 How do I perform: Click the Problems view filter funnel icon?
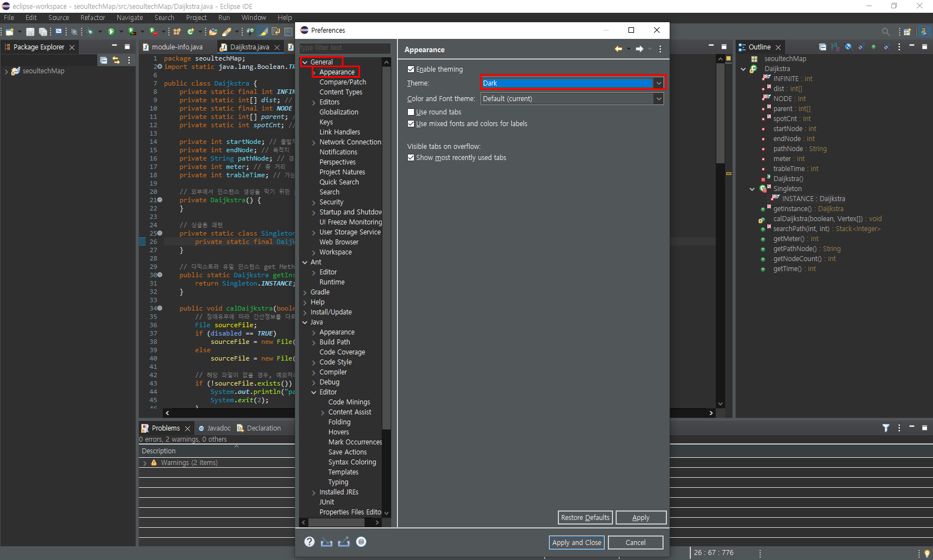(x=886, y=428)
